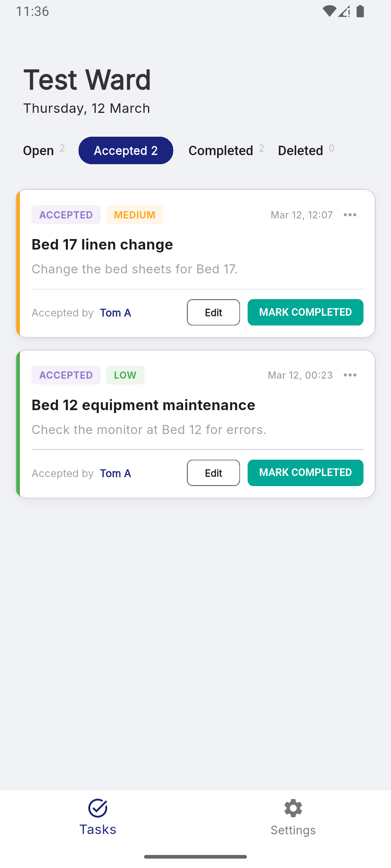Open the three-dot menu on Bed 12 card
Image resolution: width=391 pixels, height=868 pixels.
click(x=350, y=375)
